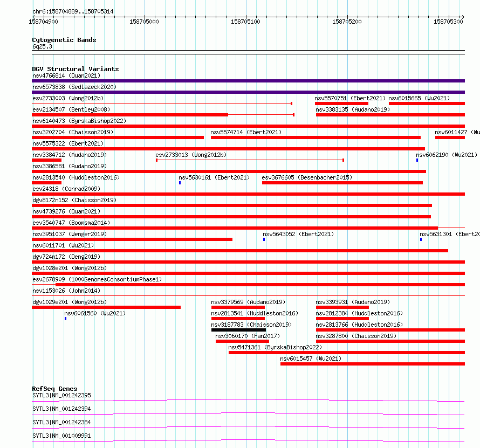480x448 pixels.
Task: Select esv2733013 (Wong2012b) variant label
Action: pyautogui.click(x=191, y=155)
